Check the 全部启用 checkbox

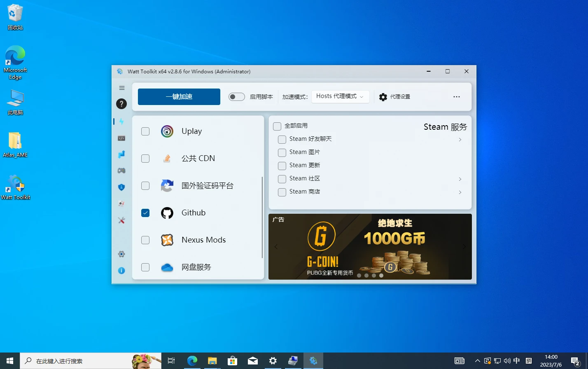(x=277, y=126)
